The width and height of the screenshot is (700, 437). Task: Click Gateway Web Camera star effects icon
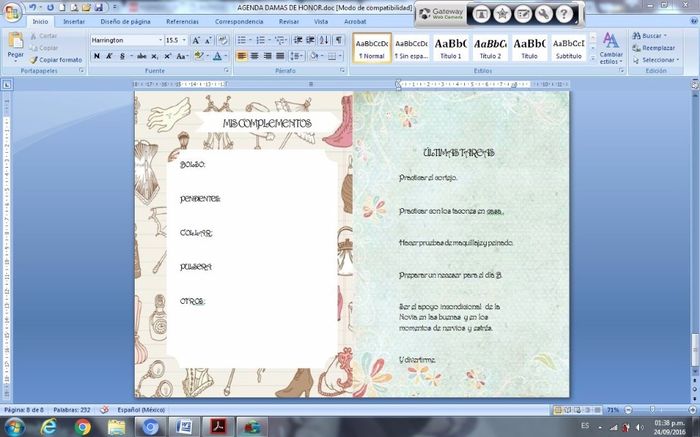[x=502, y=14]
